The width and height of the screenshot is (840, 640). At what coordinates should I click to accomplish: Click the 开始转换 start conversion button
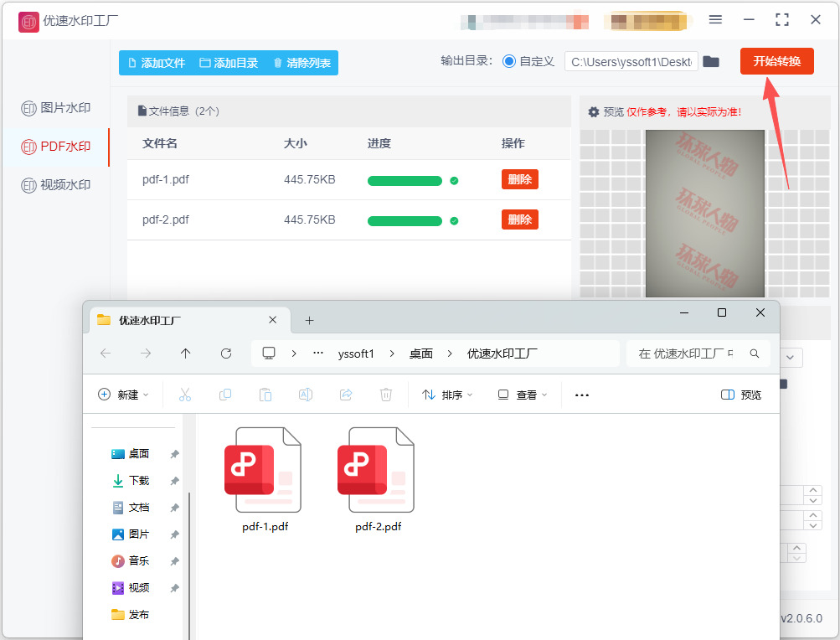point(777,61)
